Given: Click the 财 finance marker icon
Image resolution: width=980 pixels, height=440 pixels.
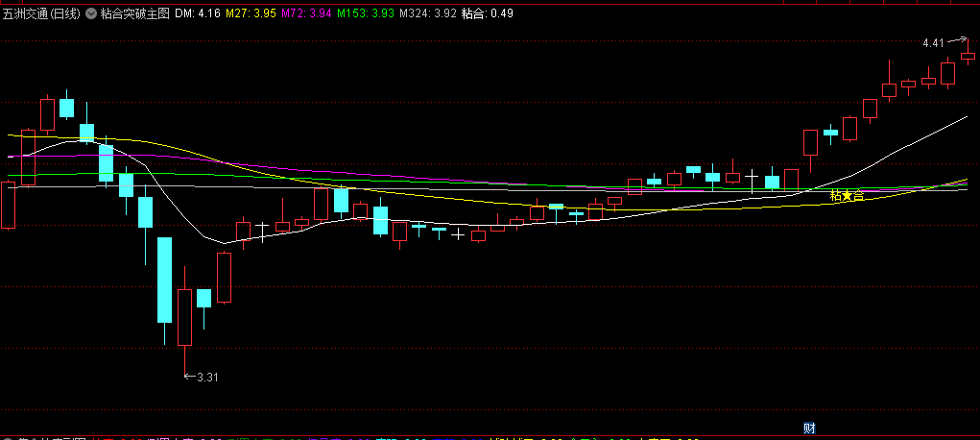Looking at the screenshot, I should click(809, 428).
